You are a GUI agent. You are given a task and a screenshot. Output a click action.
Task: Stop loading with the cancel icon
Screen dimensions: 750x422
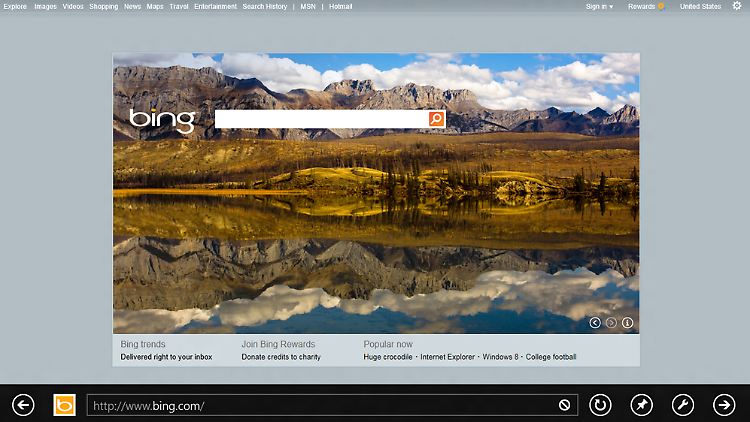tap(564, 406)
